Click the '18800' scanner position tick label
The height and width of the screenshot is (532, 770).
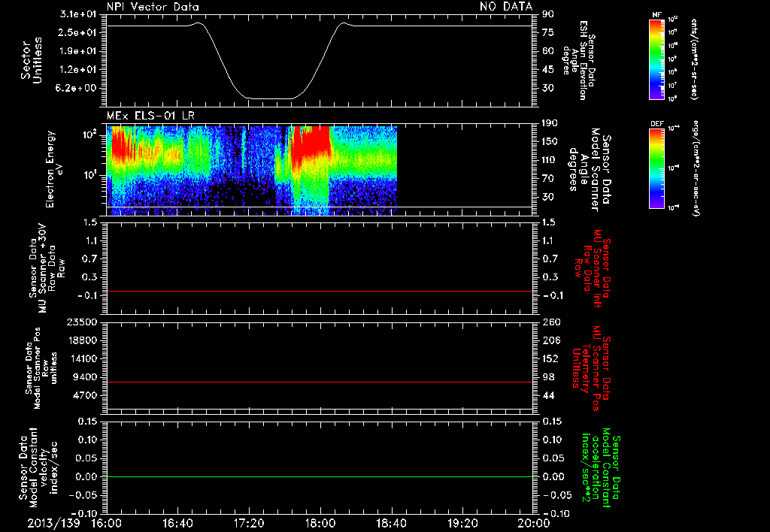81,340
